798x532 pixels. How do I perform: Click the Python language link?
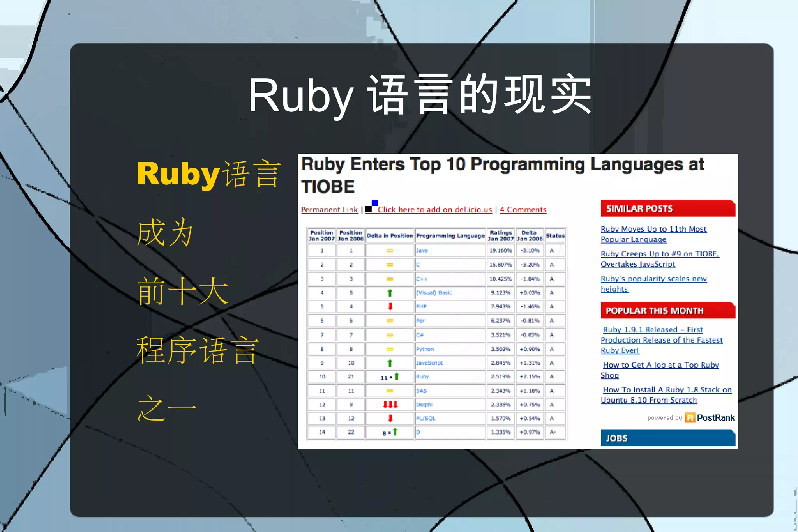(425, 349)
